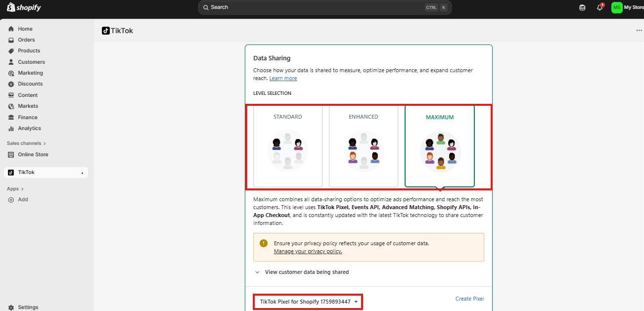Viewport: 644px width, 311px height.
Task: Open Manage your privacy policy link
Action: [308, 251]
